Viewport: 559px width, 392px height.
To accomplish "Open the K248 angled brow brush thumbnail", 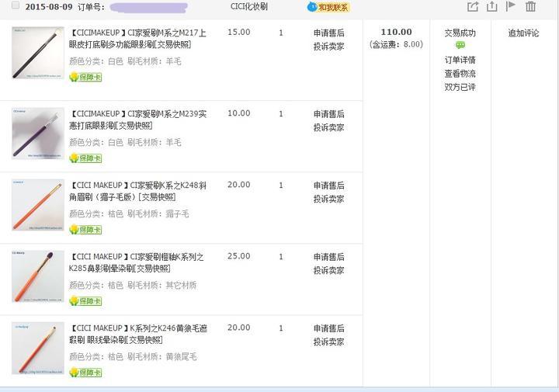I will click(38, 205).
